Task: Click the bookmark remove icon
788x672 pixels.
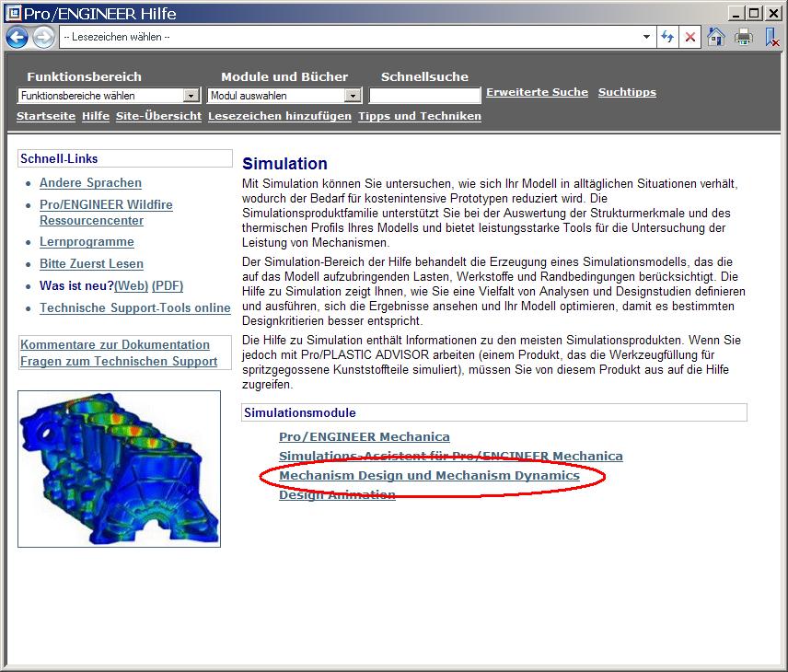Action: tap(772, 37)
